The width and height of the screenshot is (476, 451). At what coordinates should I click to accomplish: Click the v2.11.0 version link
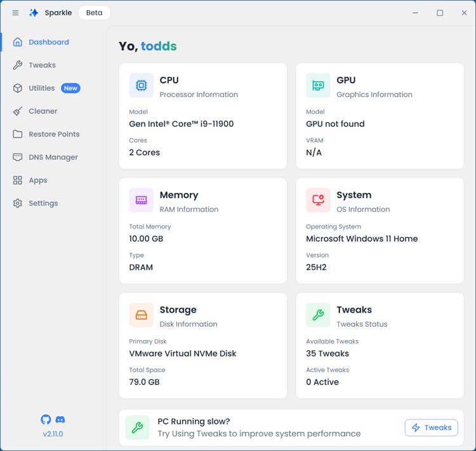[x=53, y=434]
